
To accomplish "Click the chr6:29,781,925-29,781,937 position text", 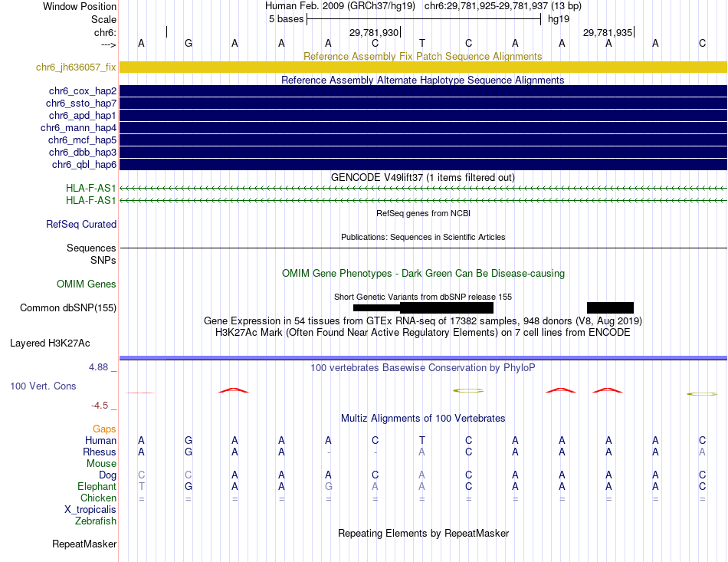I will 503,6.
